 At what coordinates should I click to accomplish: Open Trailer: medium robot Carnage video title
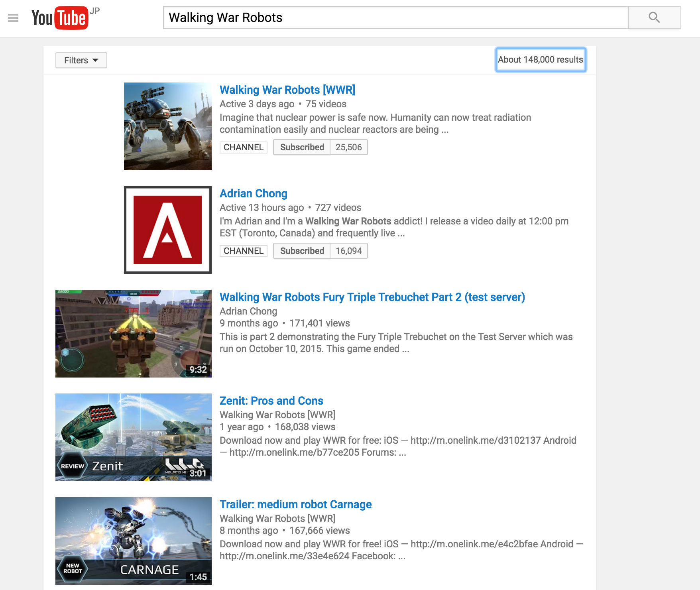tap(295, 505)
